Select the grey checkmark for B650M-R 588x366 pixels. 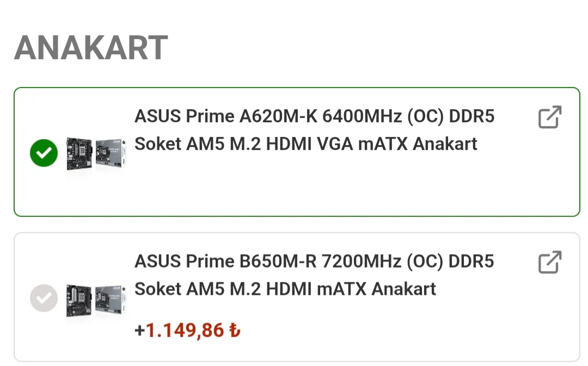coord(44,298)
